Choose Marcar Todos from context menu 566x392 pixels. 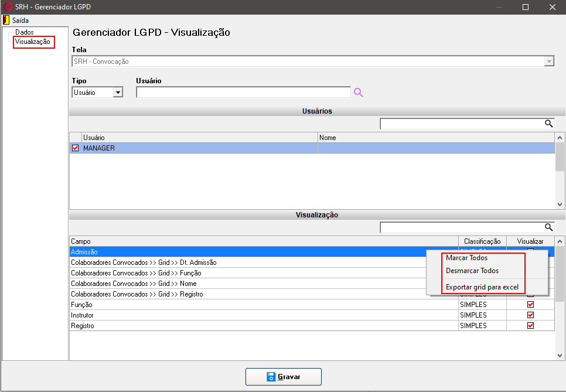[x=467, y=258]
